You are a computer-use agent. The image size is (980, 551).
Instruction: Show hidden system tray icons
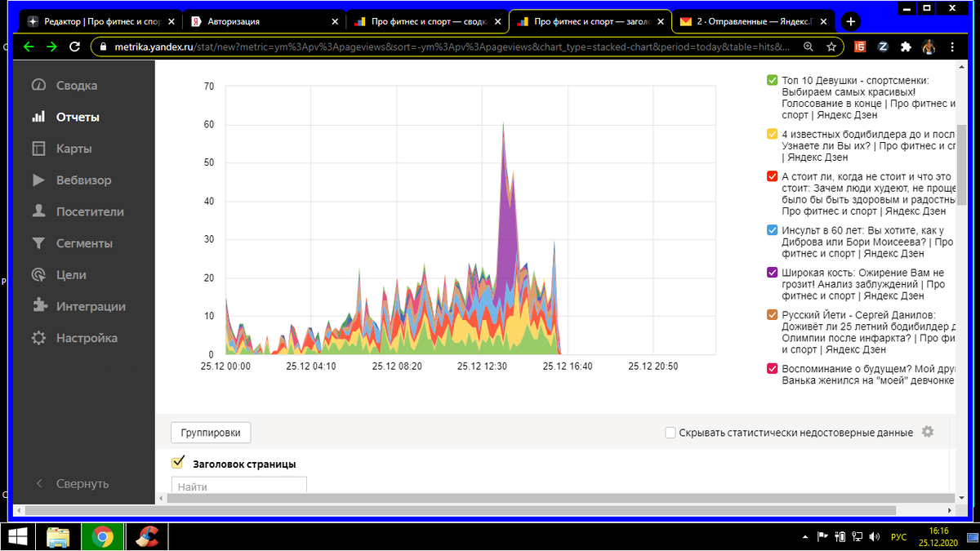(x=805, y=537)
